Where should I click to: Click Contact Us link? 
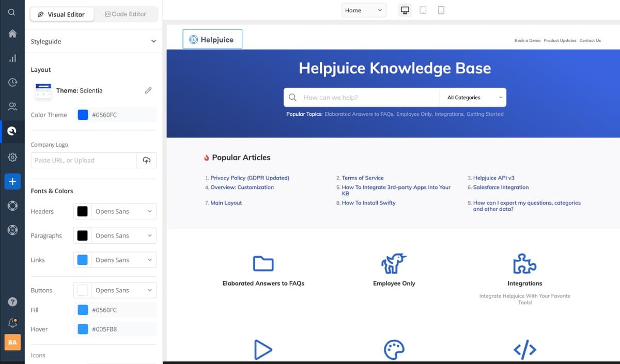590,40
